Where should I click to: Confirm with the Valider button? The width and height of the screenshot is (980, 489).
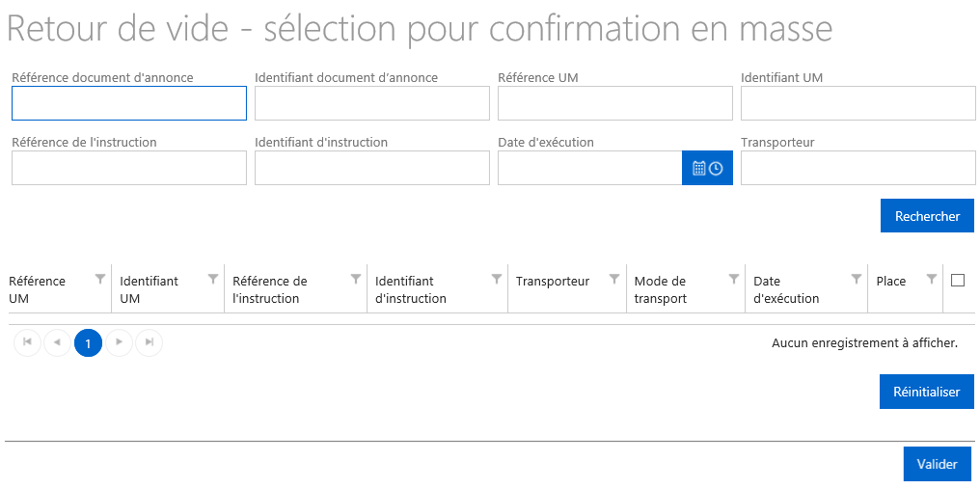[x=937, y=464]
